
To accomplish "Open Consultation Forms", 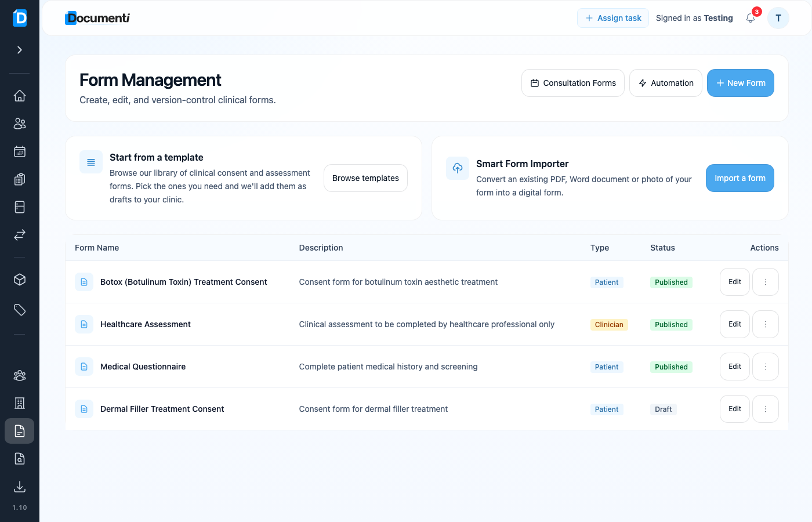I will click(x=573, y=83).
